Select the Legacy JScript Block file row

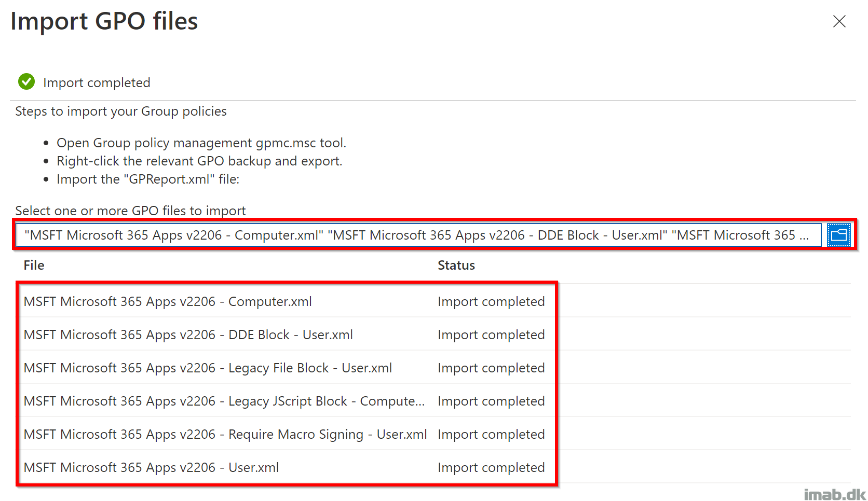[435, 401]
